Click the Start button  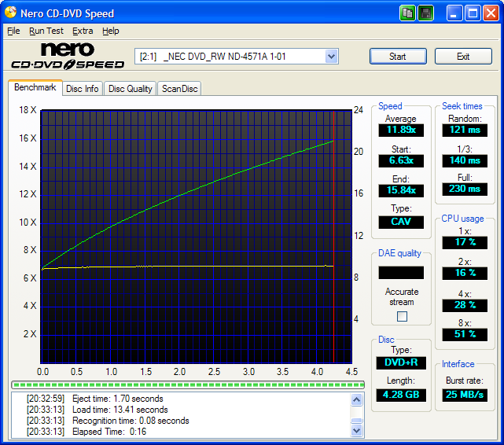398,57
